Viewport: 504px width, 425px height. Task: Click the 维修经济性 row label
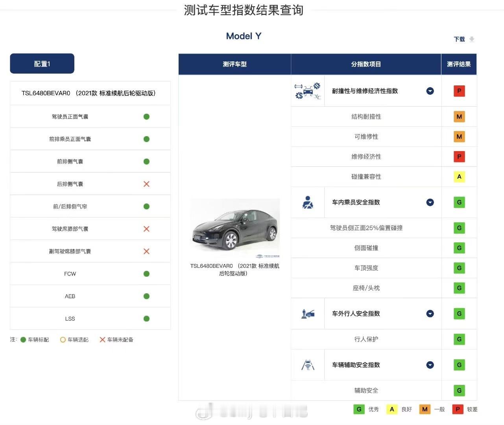366,157
